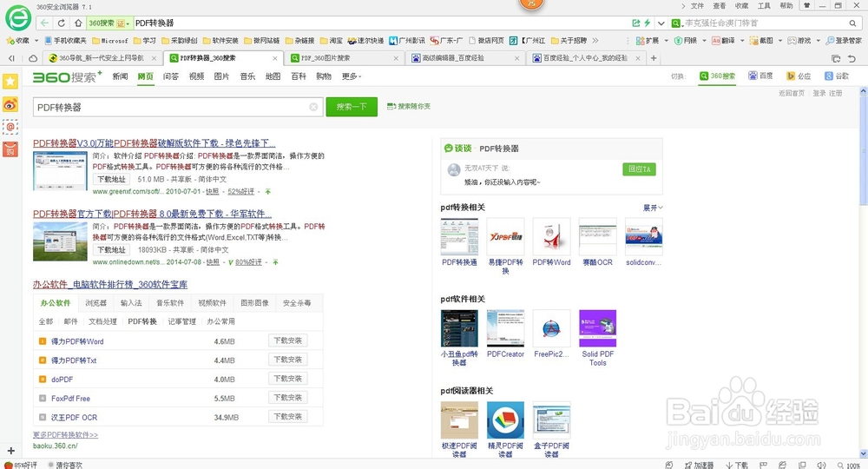The height and width of the screenshot is (469, 868).
Task: Open 游戏 games toolbar item
Action: pos(799,41)
